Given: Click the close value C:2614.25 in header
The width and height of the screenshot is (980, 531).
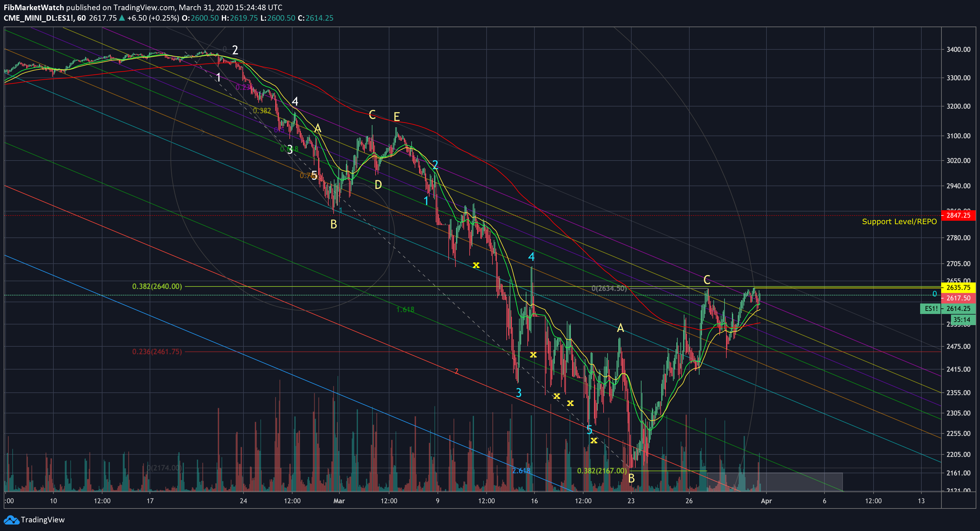Looking at the screenshot, I should (315, 18).
